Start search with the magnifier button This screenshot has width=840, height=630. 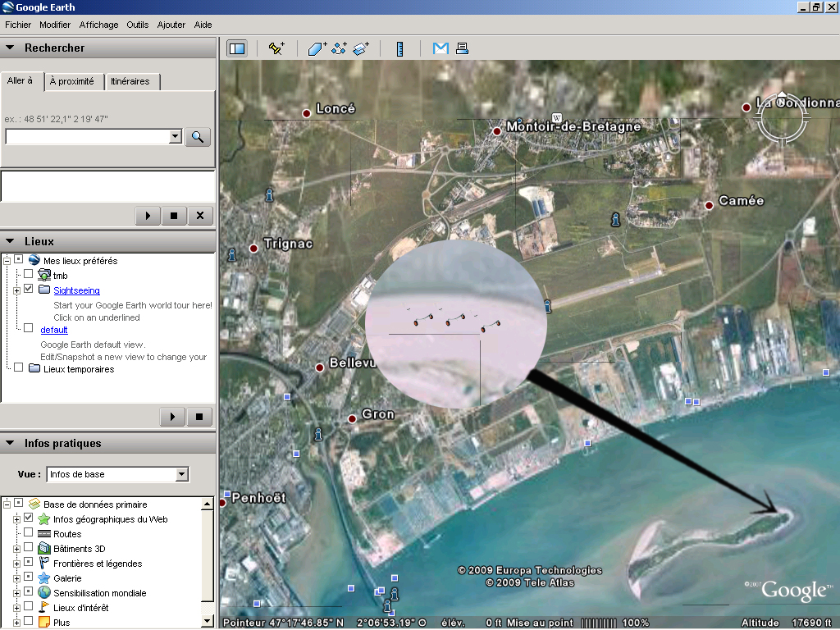tap(198, 137)
